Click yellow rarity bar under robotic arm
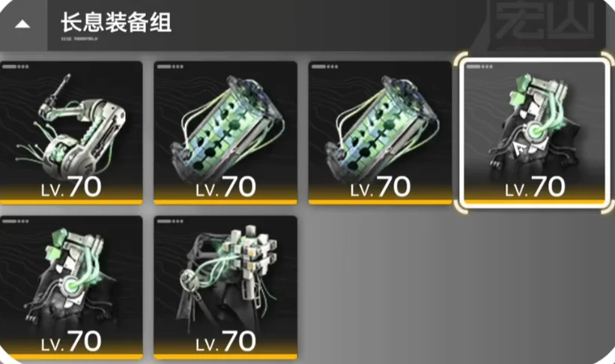The image size is (615, 364). (x=71, y=202)
